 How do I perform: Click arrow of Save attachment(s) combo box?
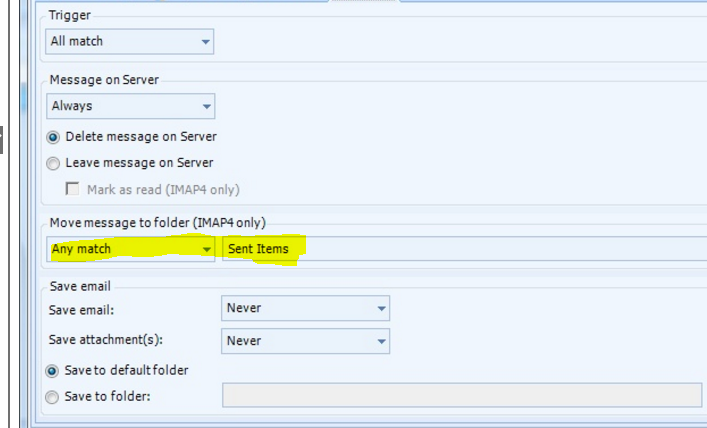381,341
